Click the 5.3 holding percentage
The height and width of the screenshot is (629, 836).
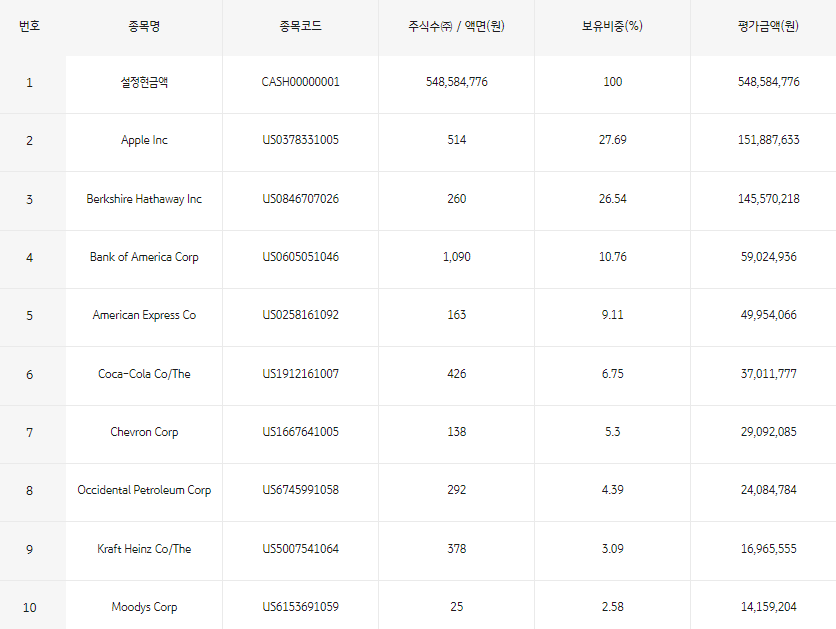click(x=612, y=432)
